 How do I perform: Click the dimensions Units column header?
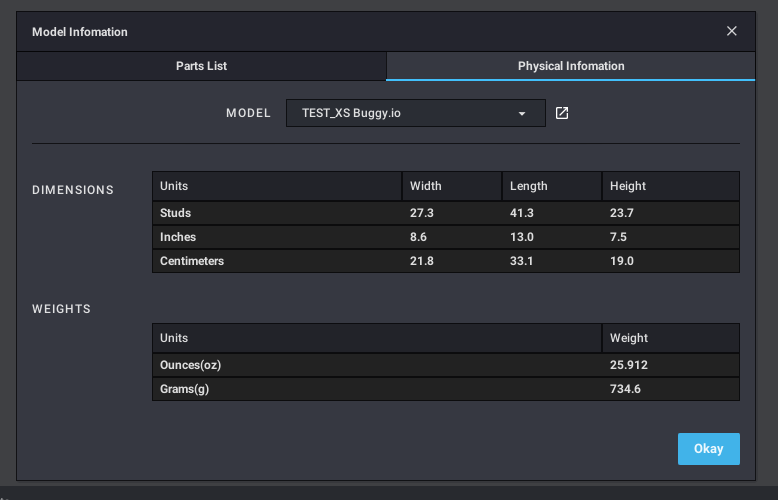coord(277,186)
